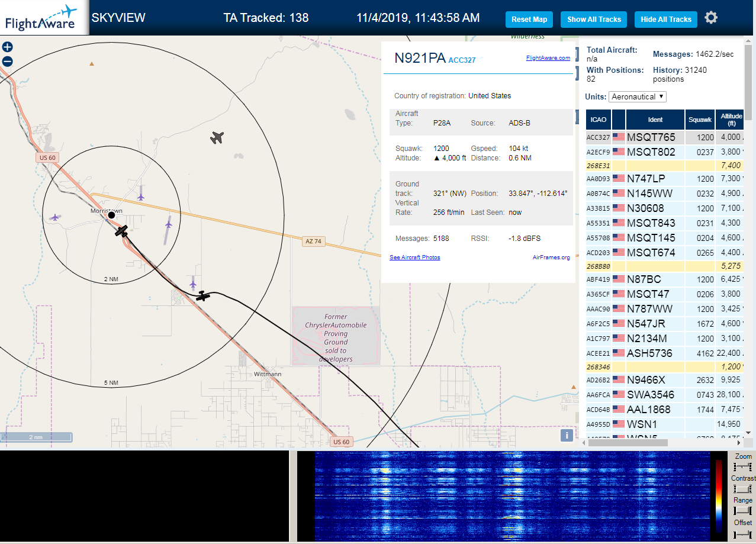Select the MSQT145 ident cell
This screenshot has height=544, width=756.
tap(655, 238)
